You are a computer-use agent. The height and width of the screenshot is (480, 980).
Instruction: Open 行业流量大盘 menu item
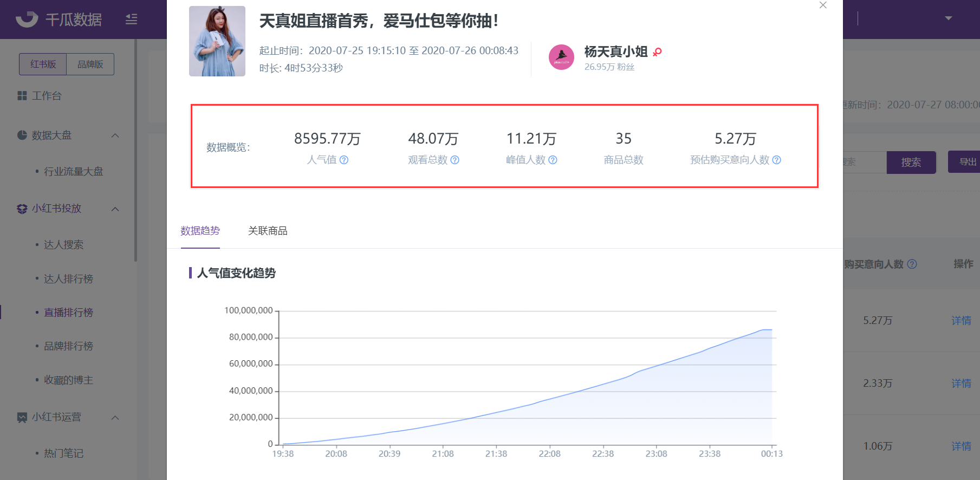click(x=73, y=171)
